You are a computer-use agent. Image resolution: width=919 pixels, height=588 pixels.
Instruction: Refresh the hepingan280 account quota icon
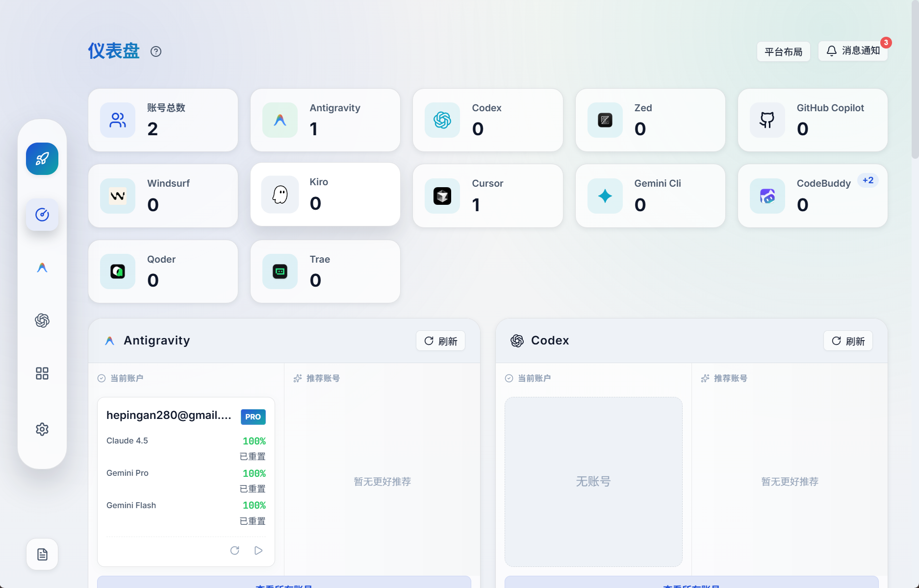click(235, 550)
